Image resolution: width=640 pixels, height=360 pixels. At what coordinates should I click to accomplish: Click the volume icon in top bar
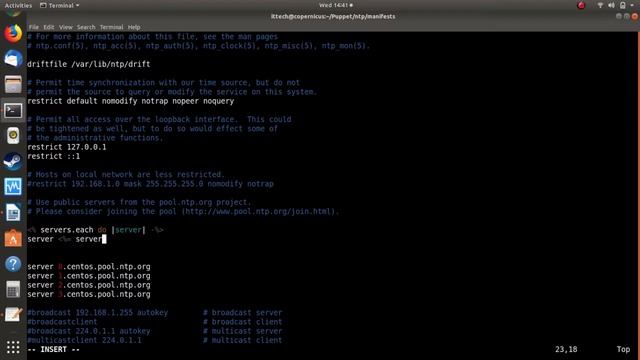click(611, 5)
